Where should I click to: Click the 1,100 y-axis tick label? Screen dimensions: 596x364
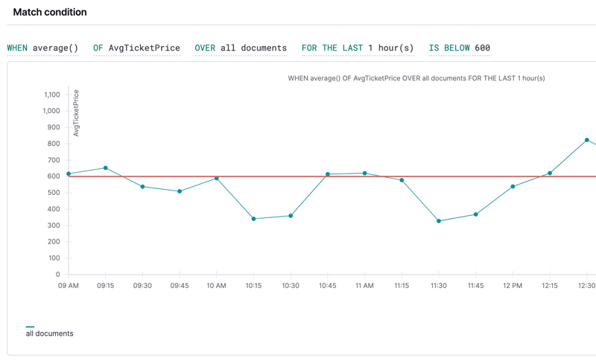click(52, 95)
